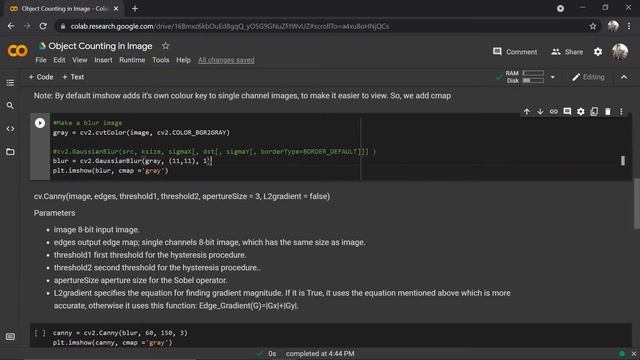Screen dimensions: 640x360
Task: Open Editing mode dropdown
Action: click(588, 77)
